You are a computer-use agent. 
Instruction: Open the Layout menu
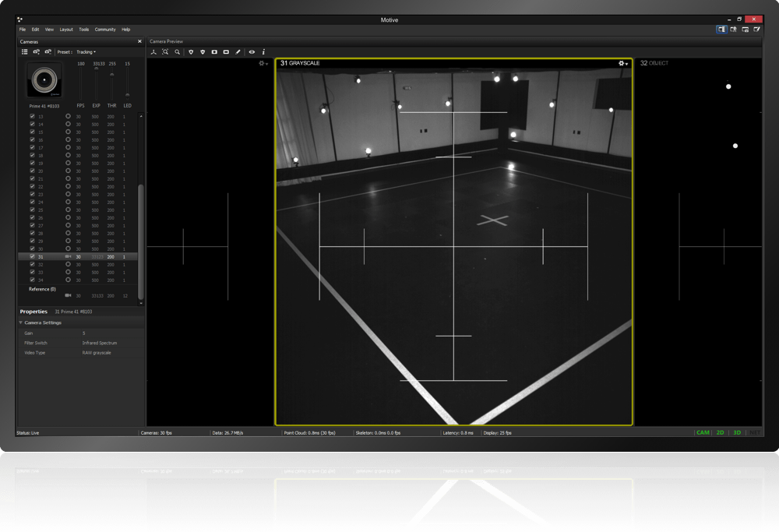(x=66, y=30)
